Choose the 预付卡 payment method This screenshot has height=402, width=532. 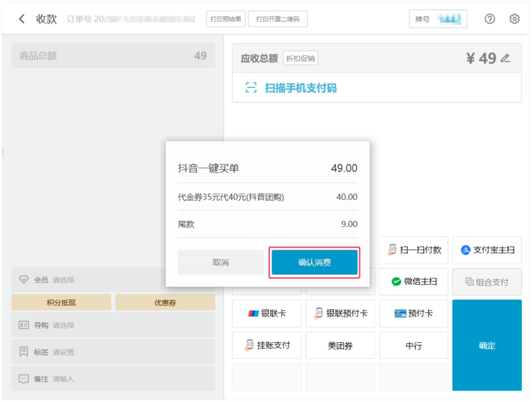point(414,313)
